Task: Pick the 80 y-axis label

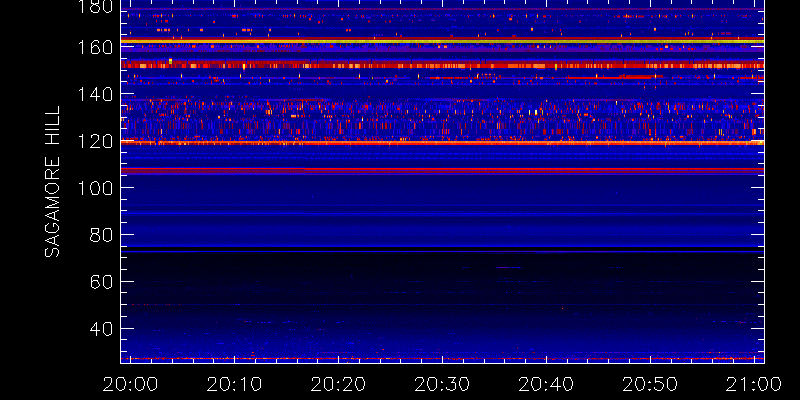Action: click(101, 235)
